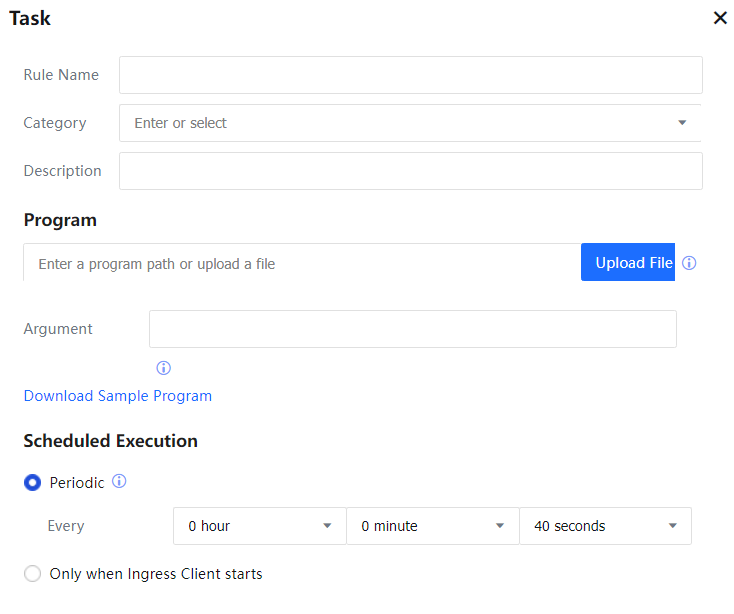The height and width of the screenshot is (614, 734).
Task: Click the arrow icon in hour selector
Action: [327, 526]
